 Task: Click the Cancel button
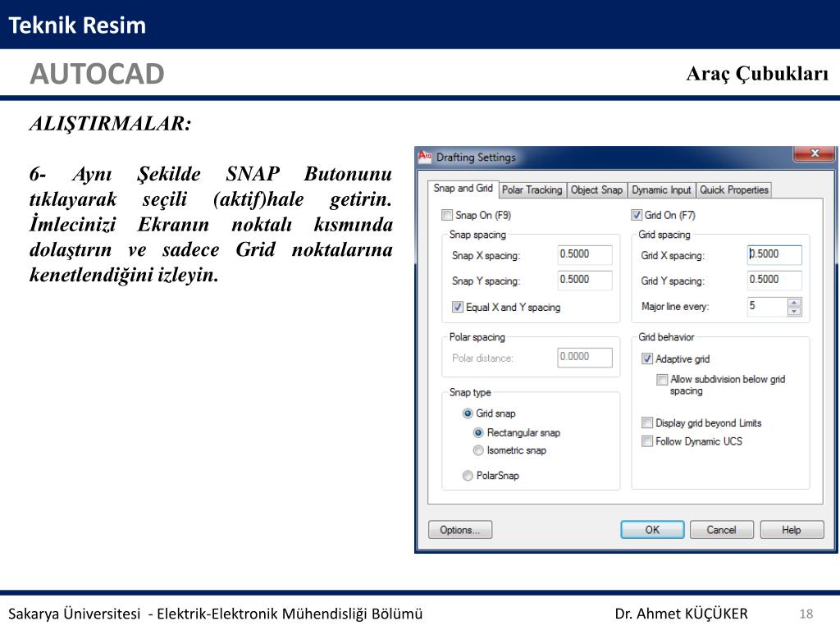coord(721,530)
